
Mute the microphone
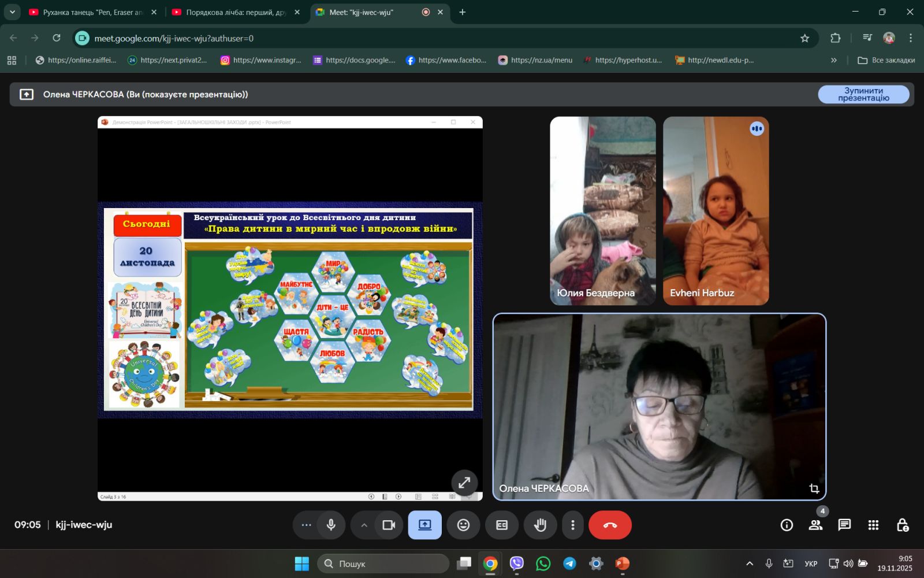point(331,525)
